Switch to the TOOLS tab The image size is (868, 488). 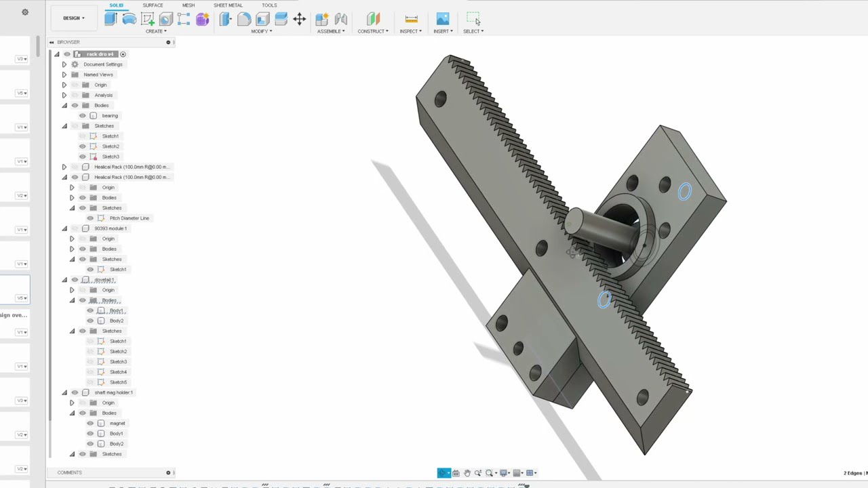(269, 5)
